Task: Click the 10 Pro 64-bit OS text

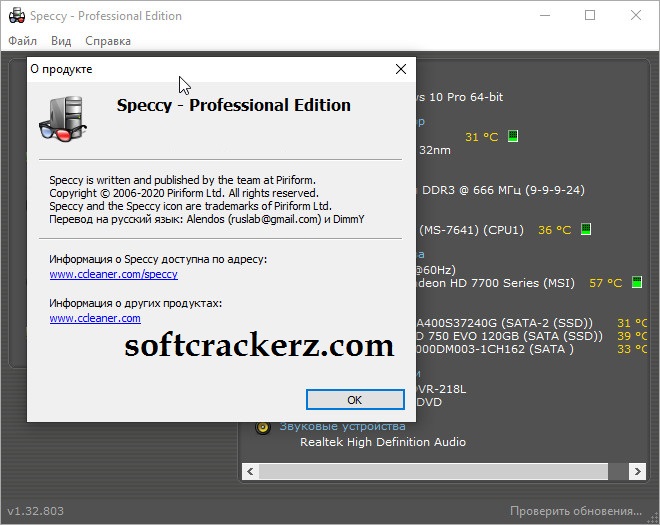Action: 466,97
